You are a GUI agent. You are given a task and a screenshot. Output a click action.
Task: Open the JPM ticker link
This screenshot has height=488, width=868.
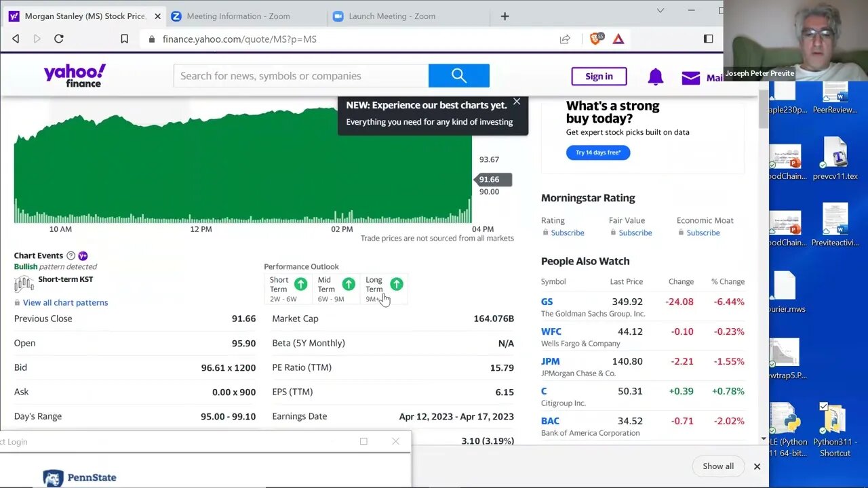(550, 361)
